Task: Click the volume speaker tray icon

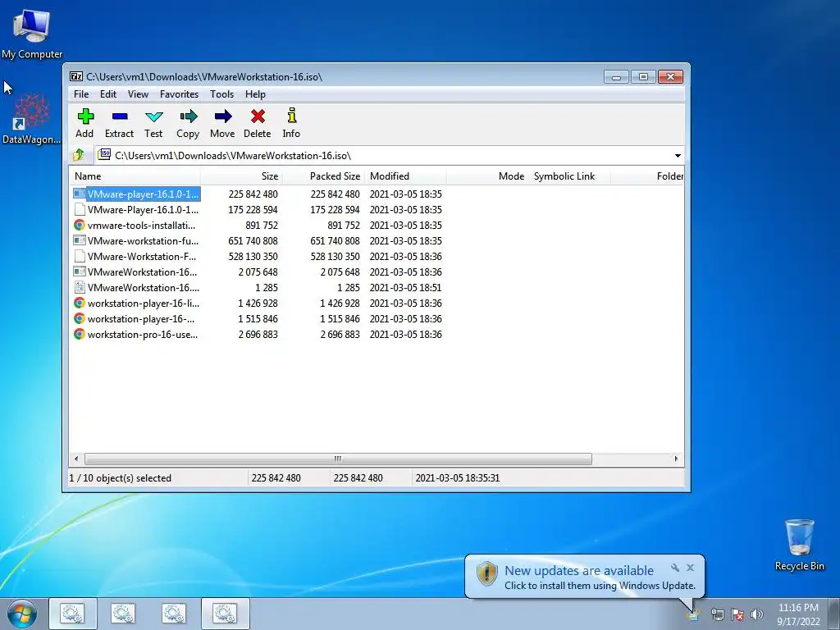Action: (757, 614)
